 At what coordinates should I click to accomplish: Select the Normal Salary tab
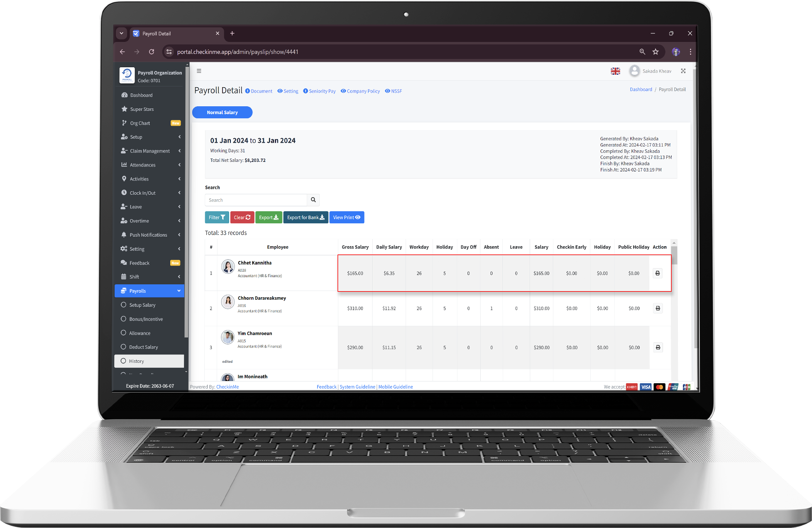click(x=222, y=112)
